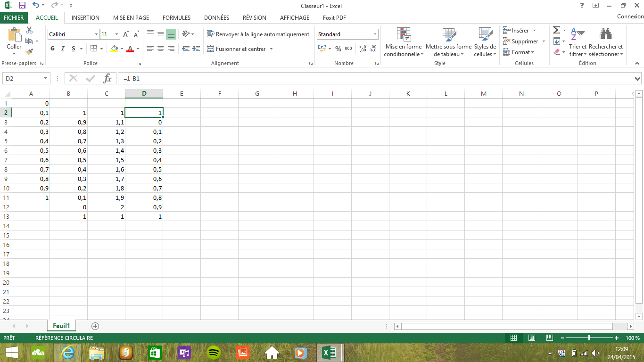Viewport: 644px width, 362px height.
Task: Toggle italic formatting (I button)
Action: pos(63,49)
